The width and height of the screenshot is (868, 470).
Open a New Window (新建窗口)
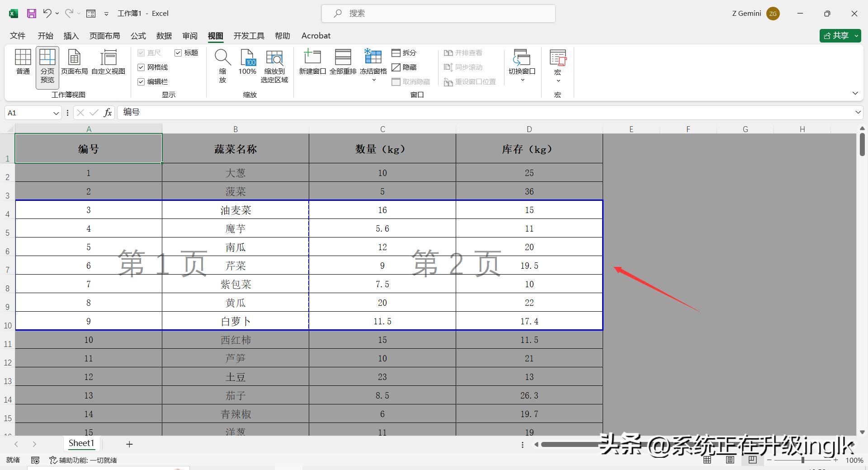tap(312, 62)
